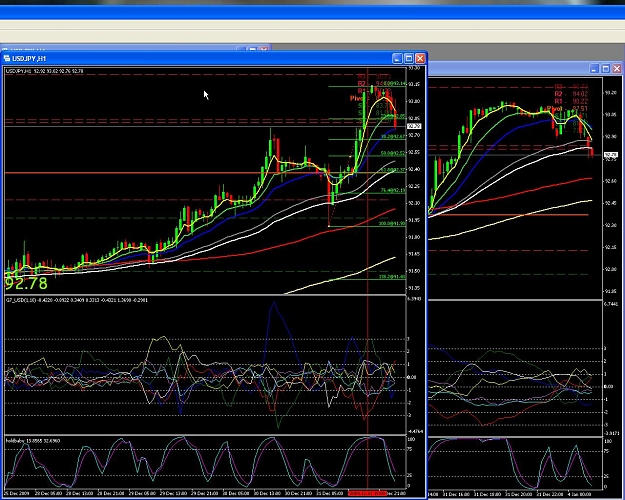Screen dimensions: 625x500
Task: Minimize the USDJPY,H1 chart window
Action: 397,59
